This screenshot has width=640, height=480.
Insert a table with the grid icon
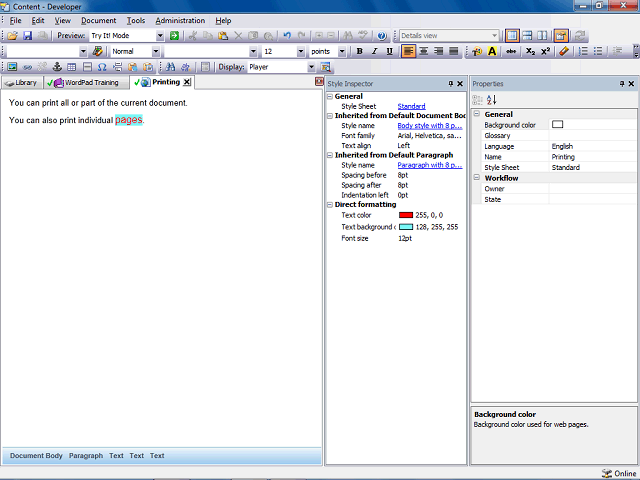(72, 67)
